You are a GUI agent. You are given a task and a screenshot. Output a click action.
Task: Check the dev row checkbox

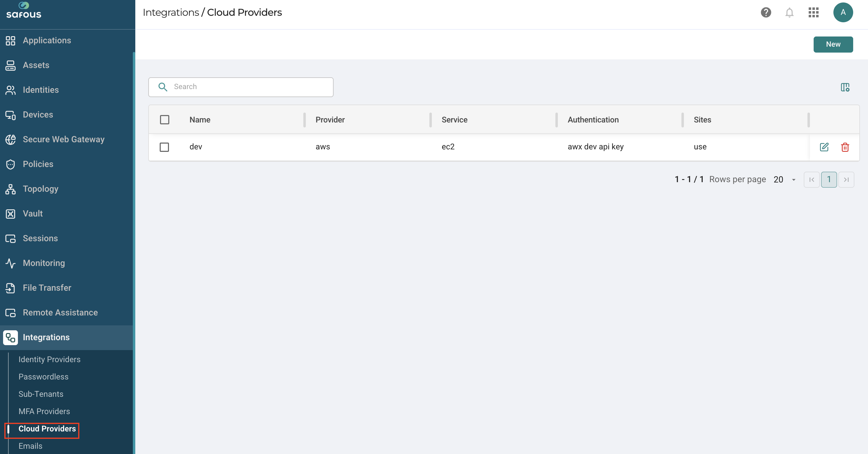tap(164, 147)
